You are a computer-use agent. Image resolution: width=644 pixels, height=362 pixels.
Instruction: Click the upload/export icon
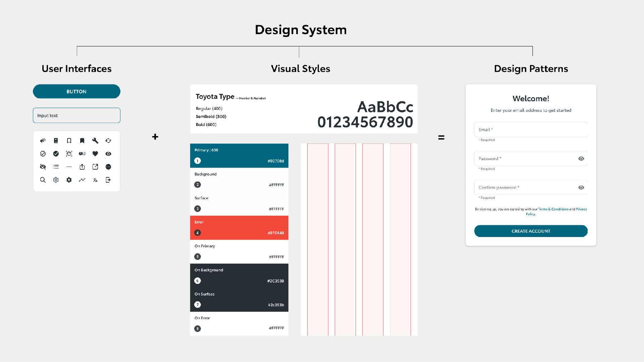pyautogui.click(x=82, y=167)
